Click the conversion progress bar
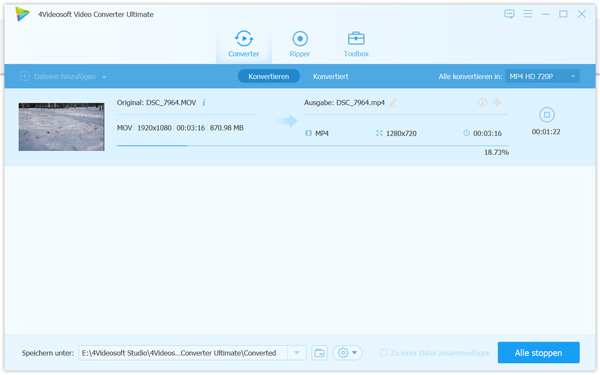This screenshot has width=600, height=375. point(313,145)
